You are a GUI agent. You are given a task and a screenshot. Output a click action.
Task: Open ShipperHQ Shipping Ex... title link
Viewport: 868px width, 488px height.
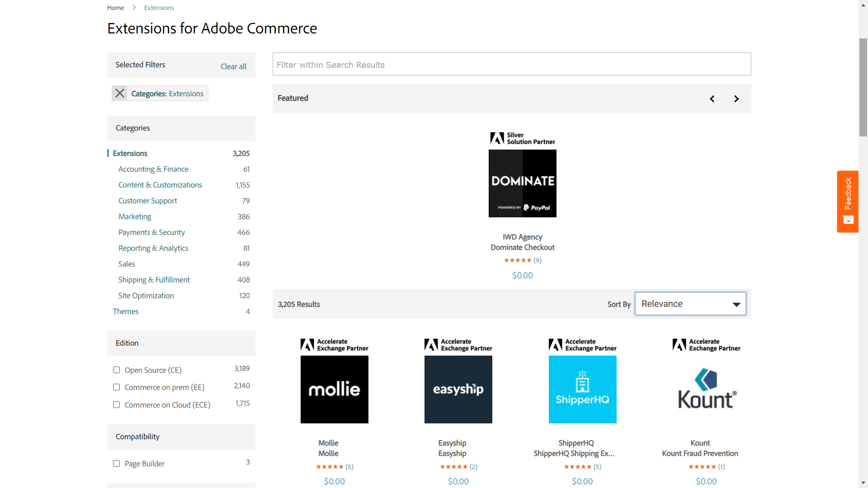[x=574, y=453]
